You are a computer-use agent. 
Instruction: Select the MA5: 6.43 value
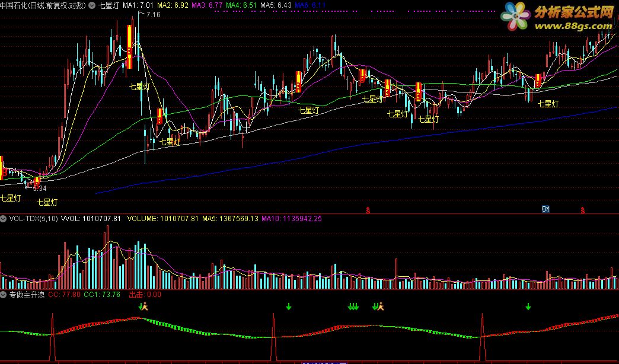(276, 5)
